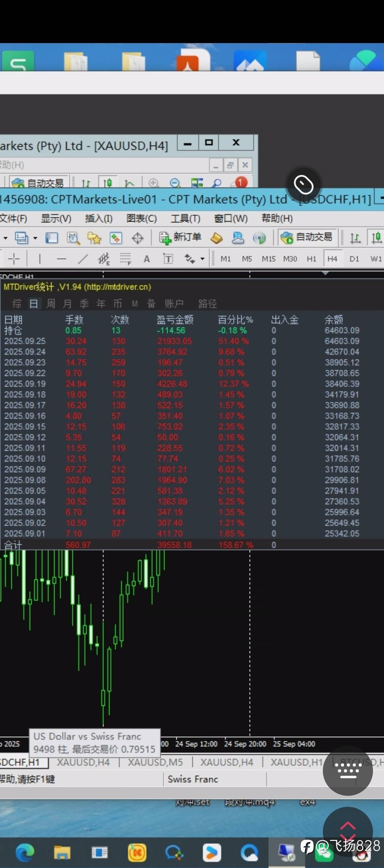Show the Navigator panel (folder with star)

coord(94,238)
